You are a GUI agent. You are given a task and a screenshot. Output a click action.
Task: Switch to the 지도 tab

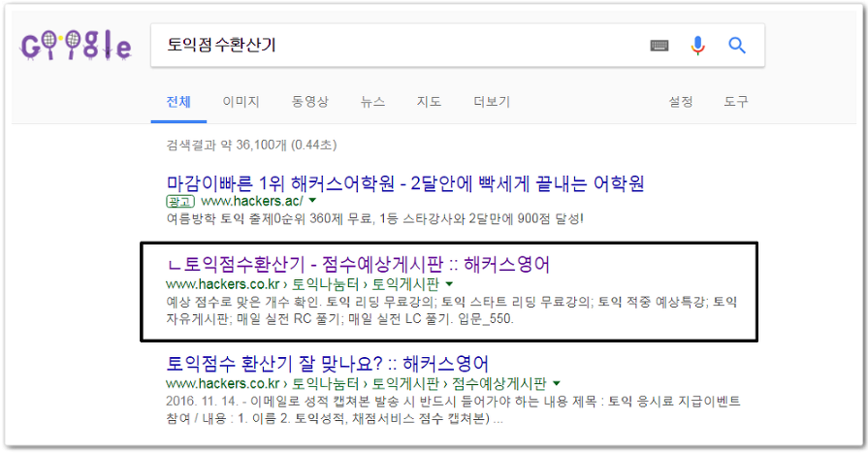tap(429, 102)
